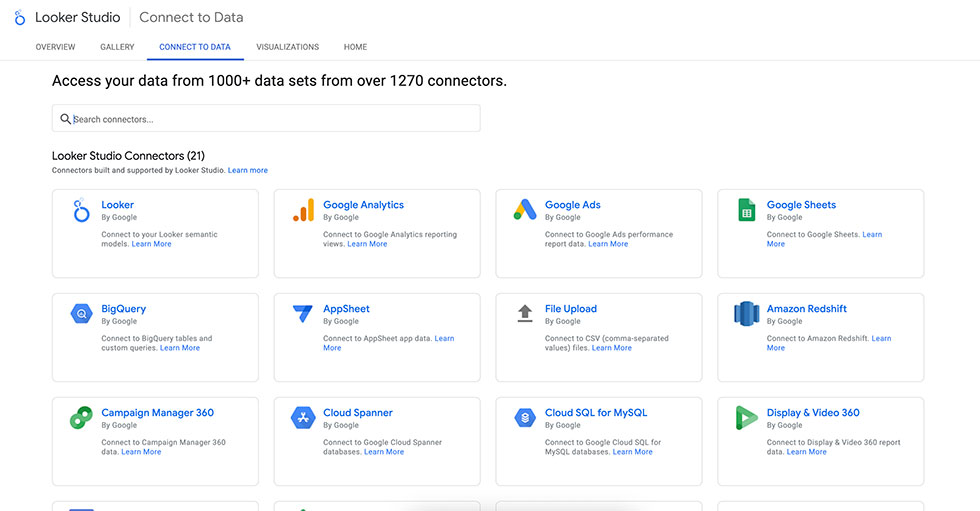This screenshot has width=980, height=511.
Task: Open the Home tab
Action: [x=355, y=47]
